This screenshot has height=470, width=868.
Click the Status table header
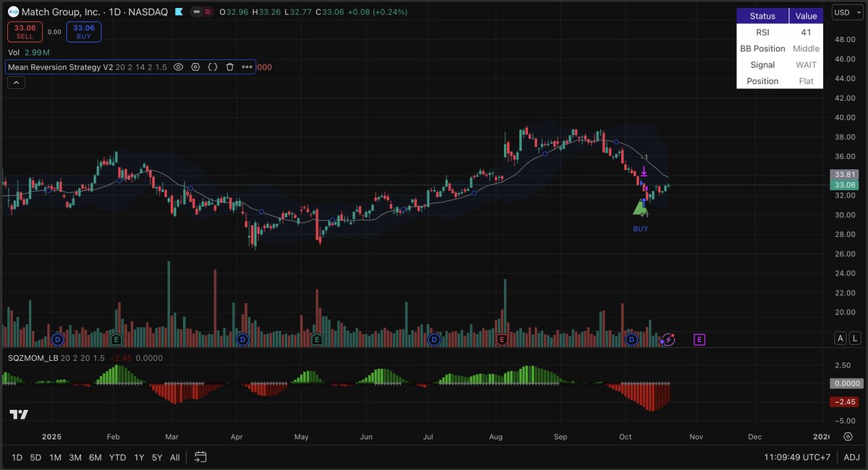[762, 16]
